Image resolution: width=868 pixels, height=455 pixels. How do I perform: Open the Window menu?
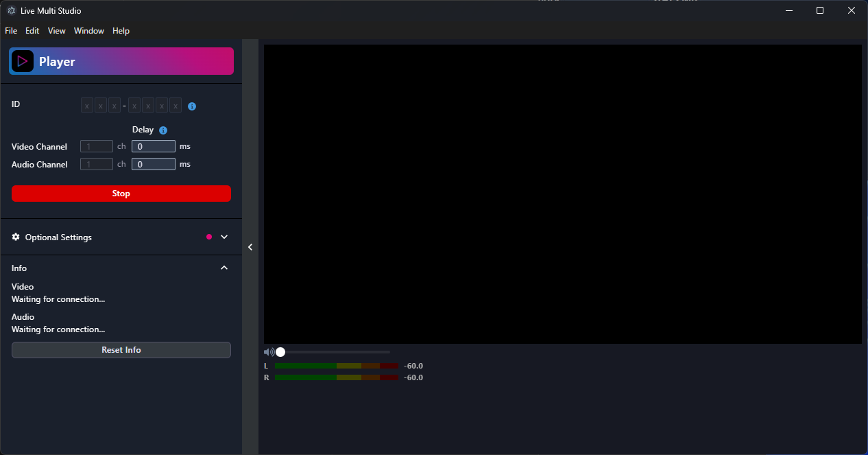pyautogui.click(x=89, y=31)
